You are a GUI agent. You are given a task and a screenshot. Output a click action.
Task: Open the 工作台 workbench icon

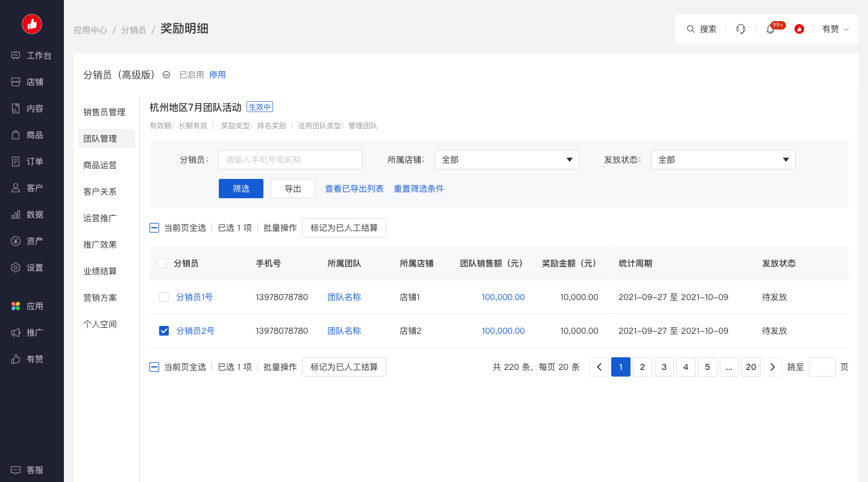[x=16, y=55]
